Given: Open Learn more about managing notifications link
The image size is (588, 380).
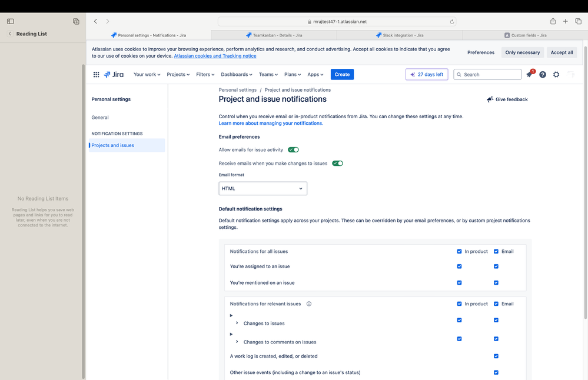Looking at the screenshot, I should tap(271, 124).
